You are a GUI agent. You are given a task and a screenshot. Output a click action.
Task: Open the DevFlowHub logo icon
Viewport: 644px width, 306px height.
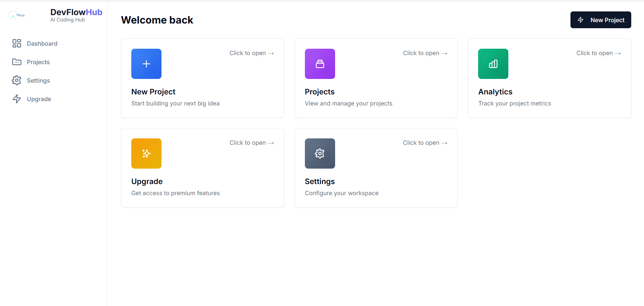point(16,15)
